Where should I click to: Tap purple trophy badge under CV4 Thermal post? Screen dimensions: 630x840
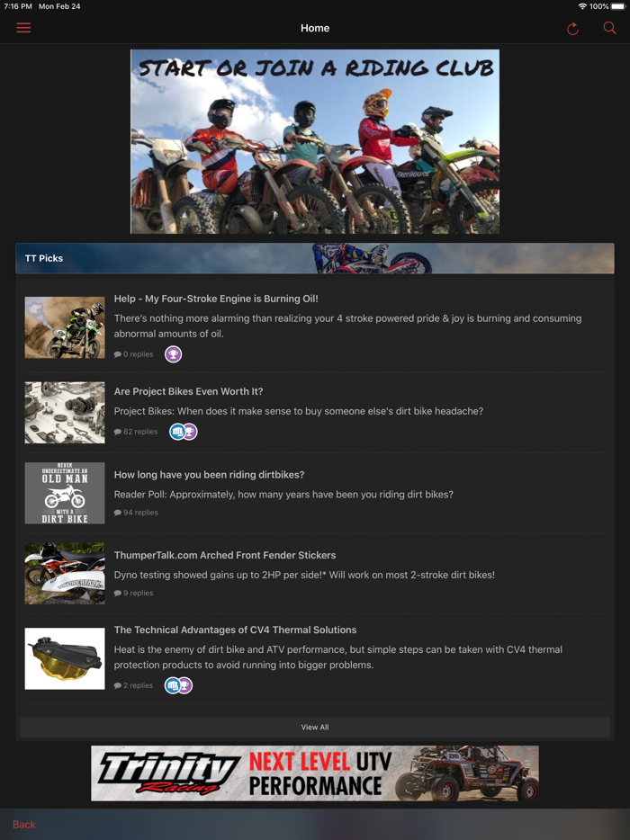click(x=186, y=685)
